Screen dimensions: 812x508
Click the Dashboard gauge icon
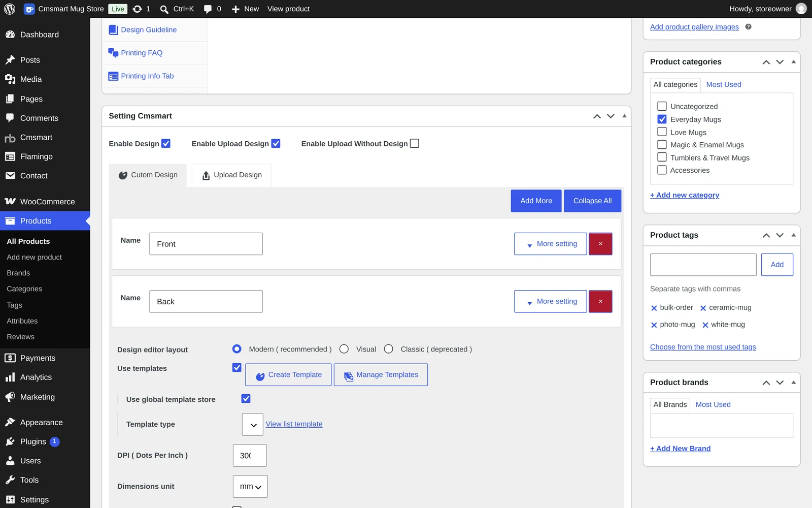point(10,35)
